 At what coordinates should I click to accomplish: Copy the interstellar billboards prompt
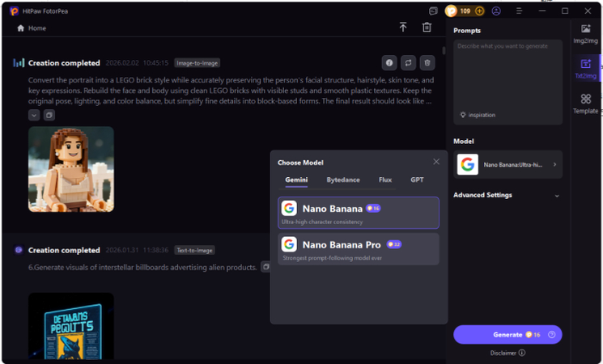pyautogui.click(x=265, y=267)
